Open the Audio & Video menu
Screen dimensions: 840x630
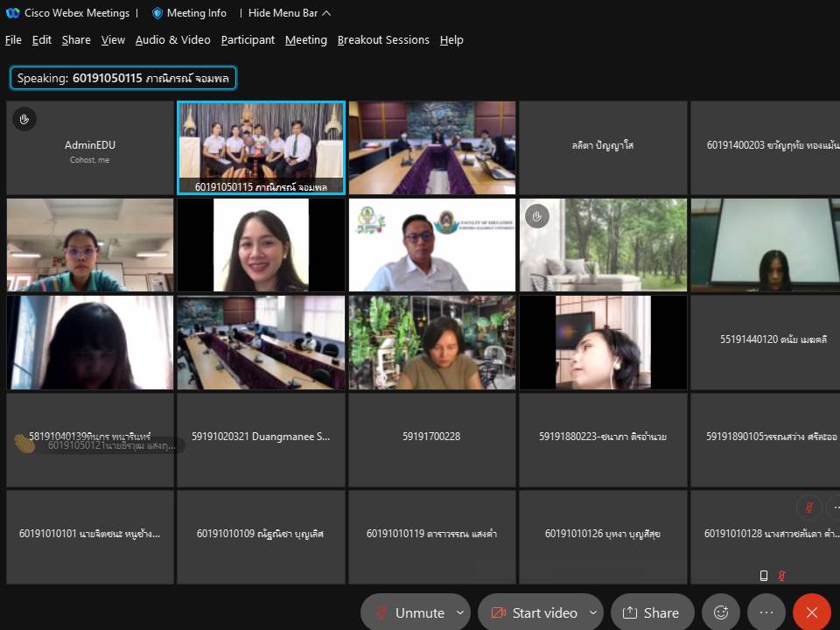pyautogui.click(x=172, y=40)
